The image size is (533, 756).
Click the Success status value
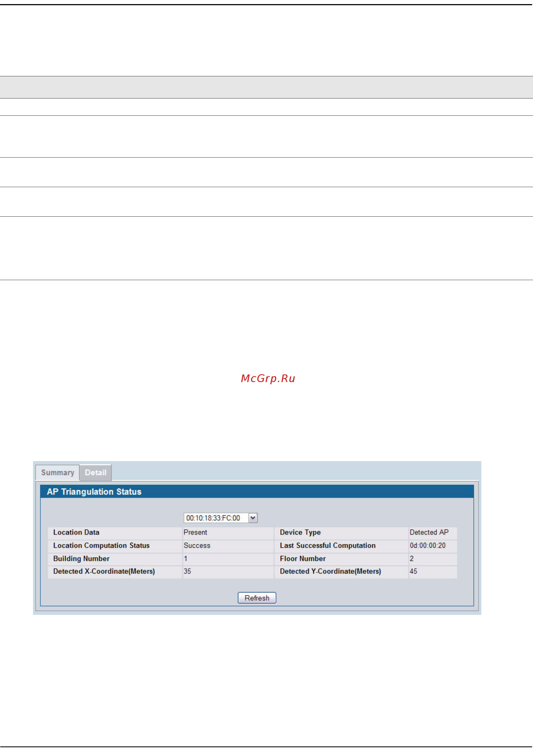point(197,545)
